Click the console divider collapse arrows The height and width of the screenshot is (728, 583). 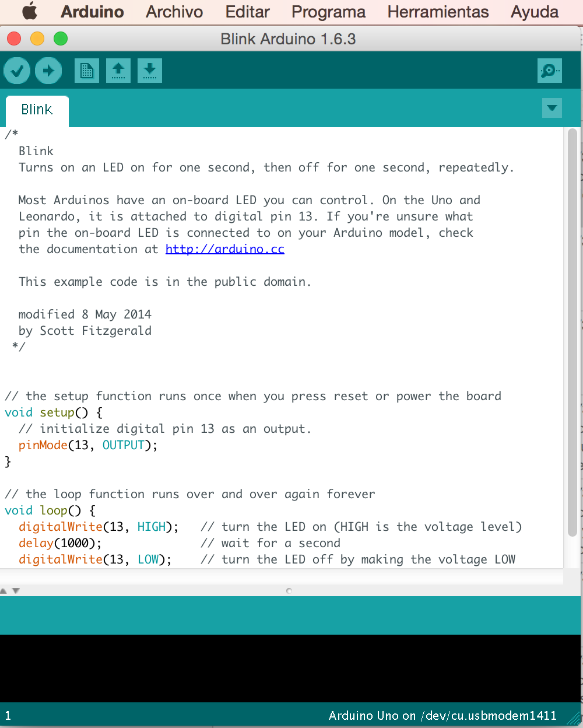(10, 590)
